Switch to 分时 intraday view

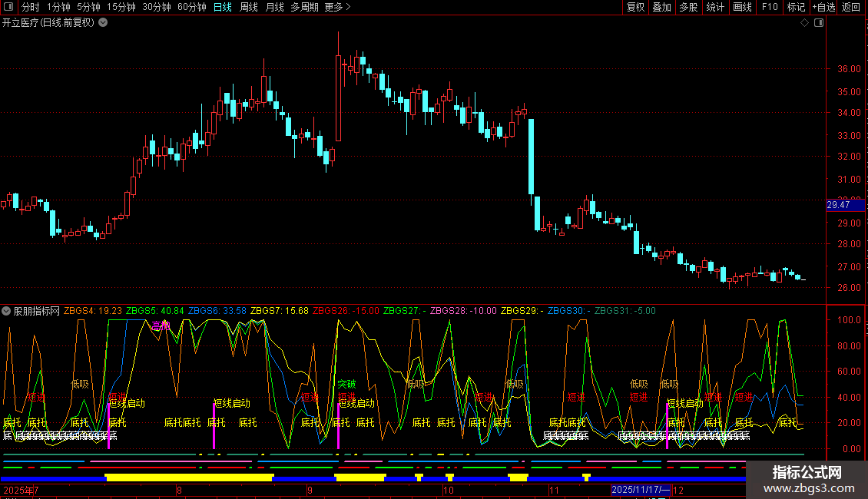(31, 7)
